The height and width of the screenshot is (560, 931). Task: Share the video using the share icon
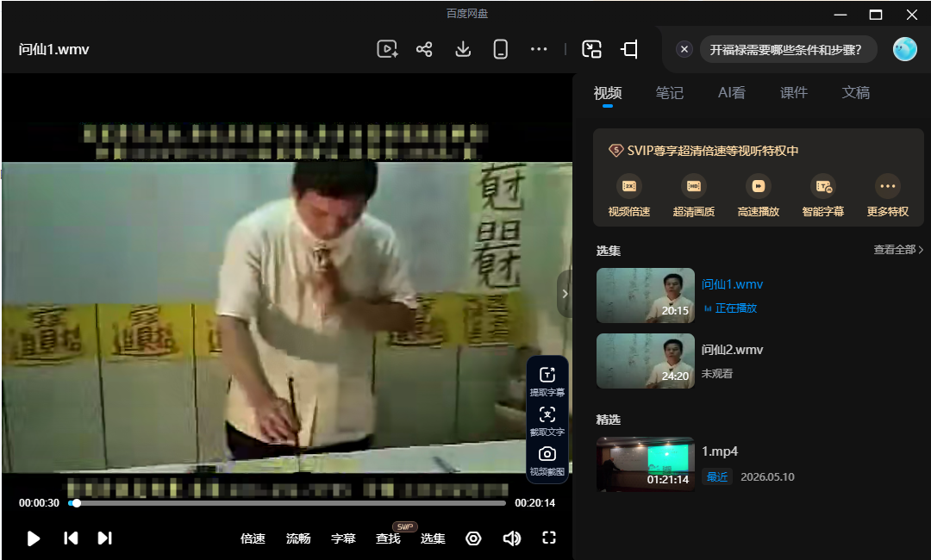click(424, 49)
